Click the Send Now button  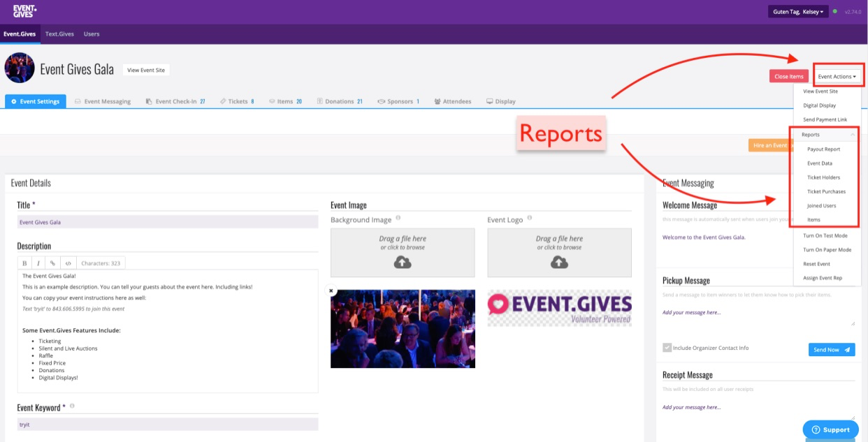(832, 349)
